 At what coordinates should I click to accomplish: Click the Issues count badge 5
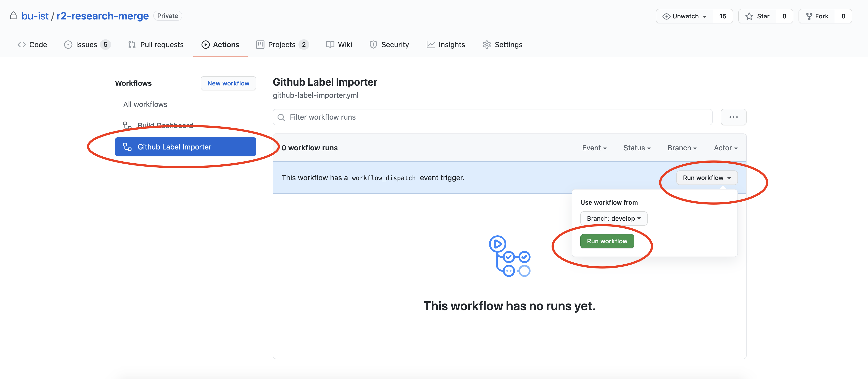105,45
